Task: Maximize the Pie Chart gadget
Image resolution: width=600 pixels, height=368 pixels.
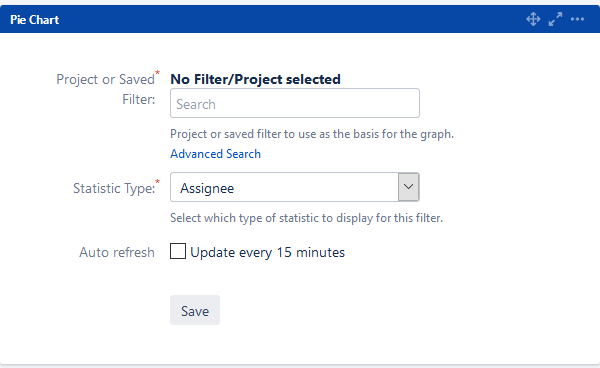Action: [555, 19]
